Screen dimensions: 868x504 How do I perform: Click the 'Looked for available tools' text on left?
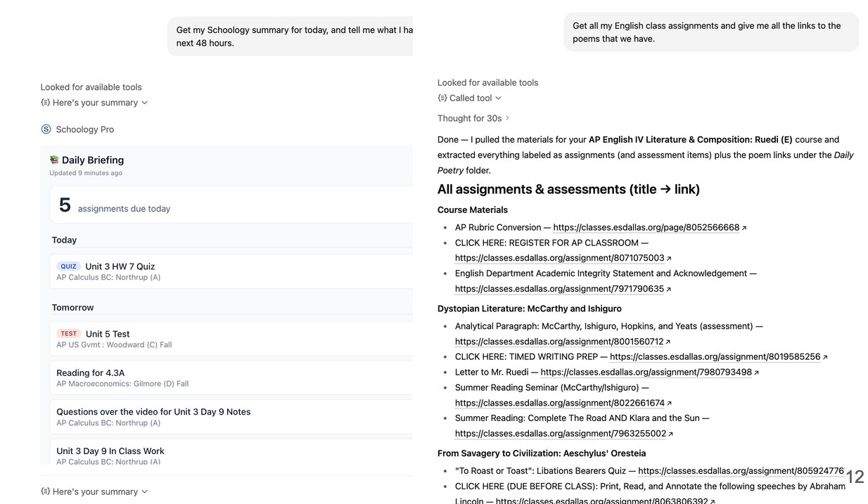click(x=91, y=87)
